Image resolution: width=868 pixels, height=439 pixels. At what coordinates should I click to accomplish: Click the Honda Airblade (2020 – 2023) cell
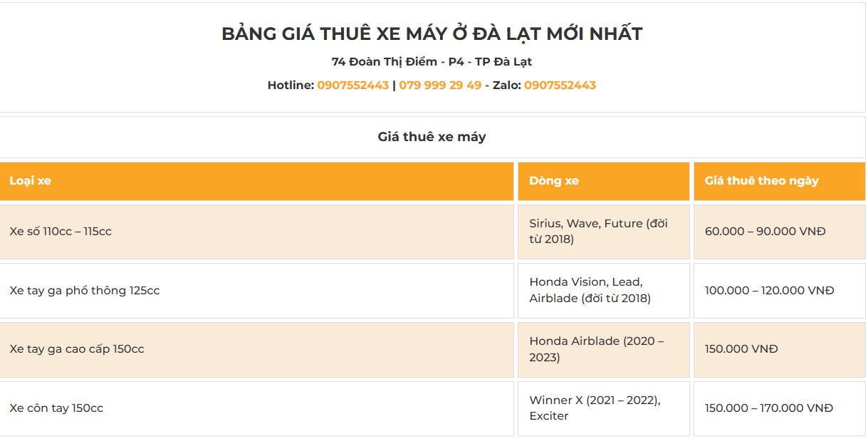coord(596,349)
